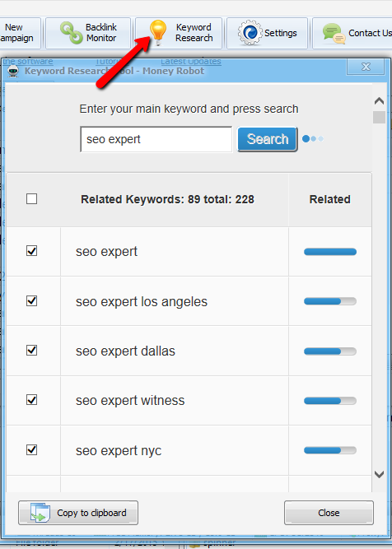
Task: Click relatedness bar for 'seo expert los angeles'
Action: (x=330, y=301)
